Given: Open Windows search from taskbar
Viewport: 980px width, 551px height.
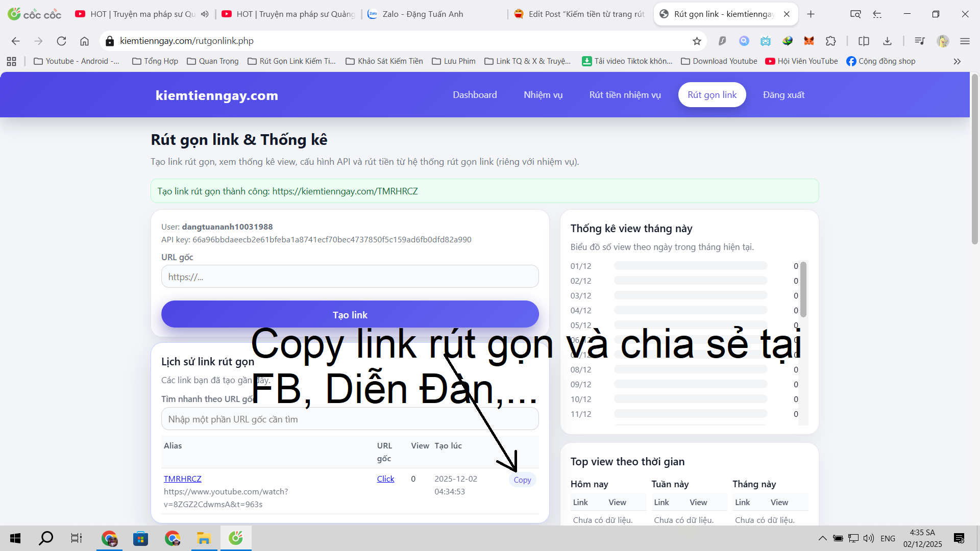Looking at the screenshot, I should coord(46,538).
